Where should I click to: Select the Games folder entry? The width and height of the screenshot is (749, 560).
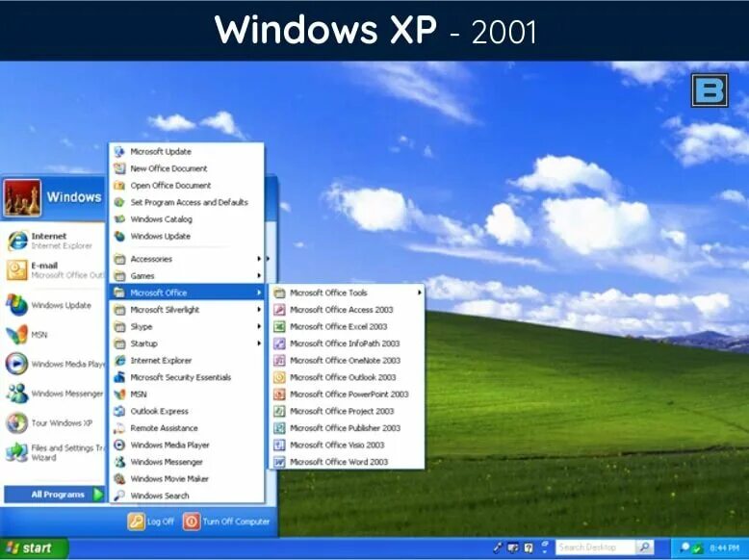[187, 276]
